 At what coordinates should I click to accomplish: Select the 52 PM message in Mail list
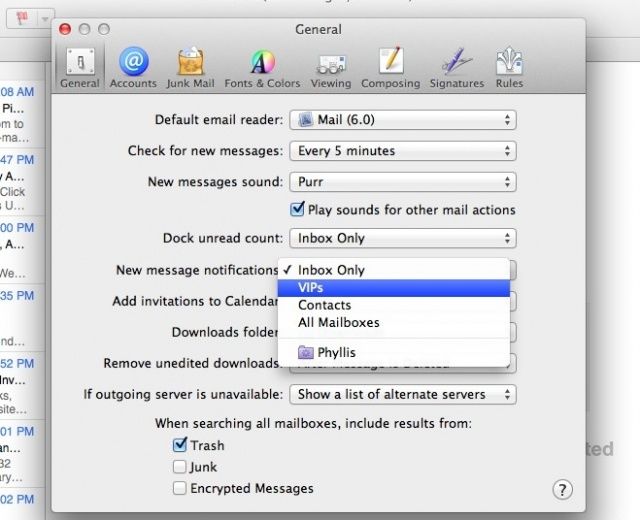tap(20, 386)
